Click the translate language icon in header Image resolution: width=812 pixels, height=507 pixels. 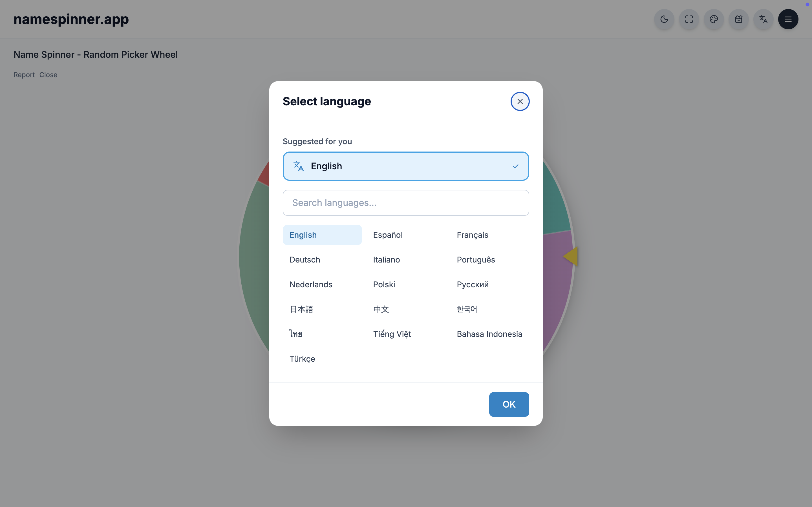[x=763, y=19]
